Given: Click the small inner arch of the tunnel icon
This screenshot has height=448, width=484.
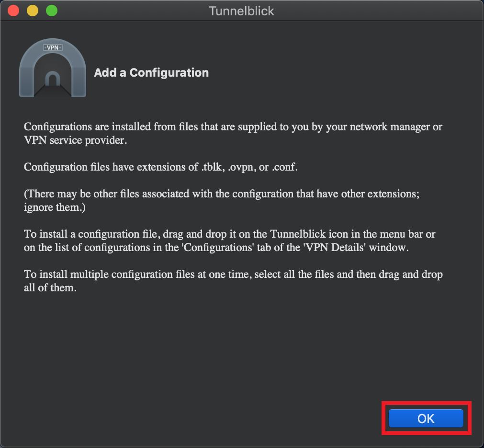Looking at the screenshot, I should click(x=53, y=79).
